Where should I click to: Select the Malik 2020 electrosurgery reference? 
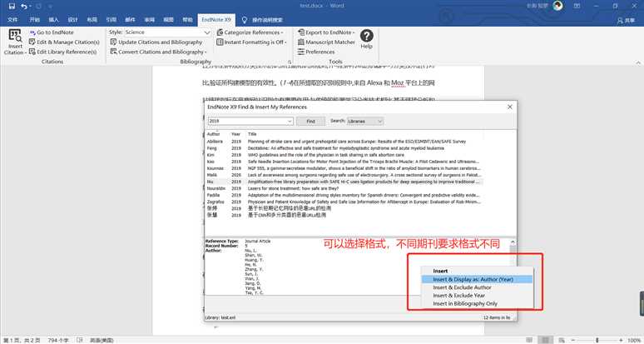pyautogui.click(x=344, y=175)
